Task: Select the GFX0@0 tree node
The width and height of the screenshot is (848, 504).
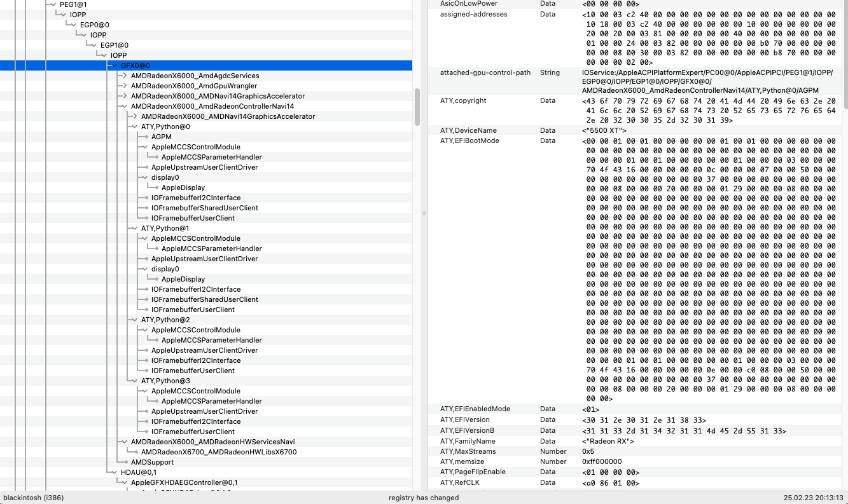Action: 135,65
